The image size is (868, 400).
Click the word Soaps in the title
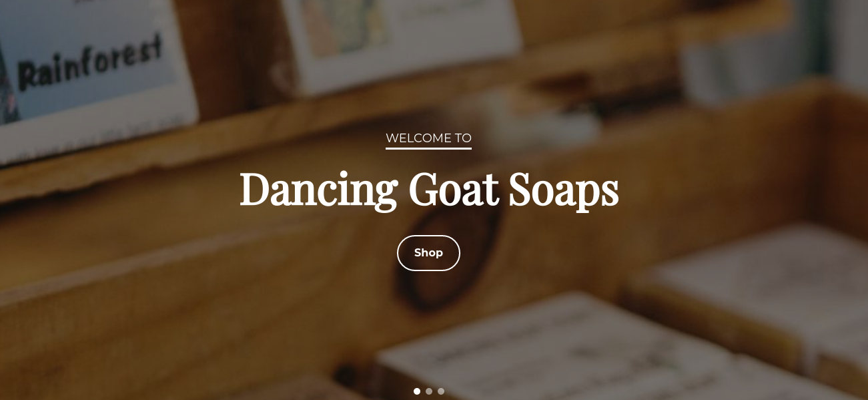coord(564,190)
